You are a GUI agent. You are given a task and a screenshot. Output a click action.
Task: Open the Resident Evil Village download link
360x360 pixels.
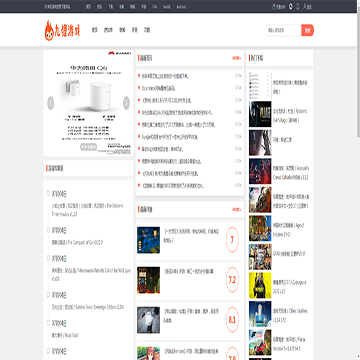(290, 115)
